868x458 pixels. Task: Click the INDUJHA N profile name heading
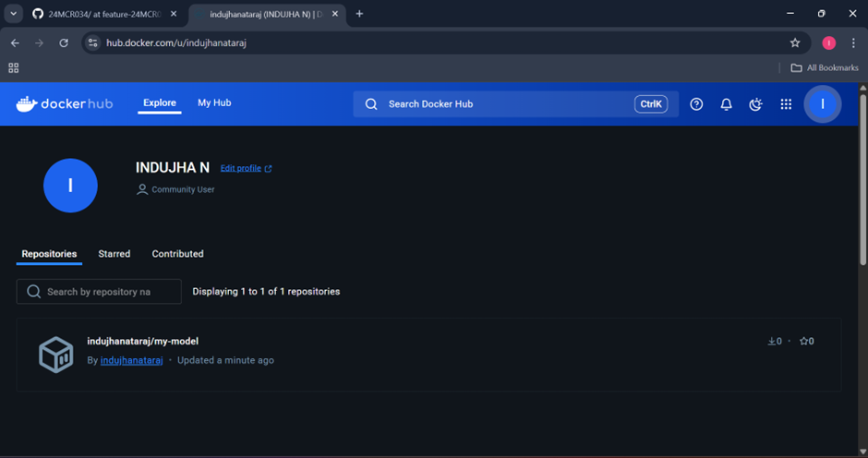click(x=173, y=167)
